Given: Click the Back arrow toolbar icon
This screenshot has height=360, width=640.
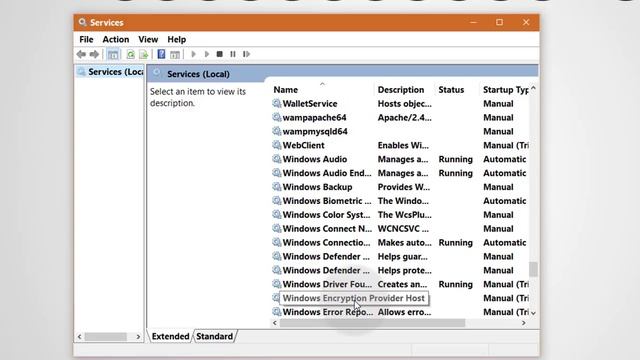Looking at the screenshot, I should tap(81, 54).
